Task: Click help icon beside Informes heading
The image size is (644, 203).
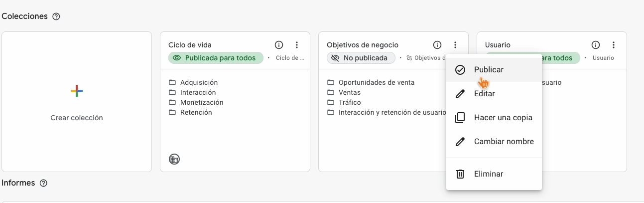Action: (43, 183)
